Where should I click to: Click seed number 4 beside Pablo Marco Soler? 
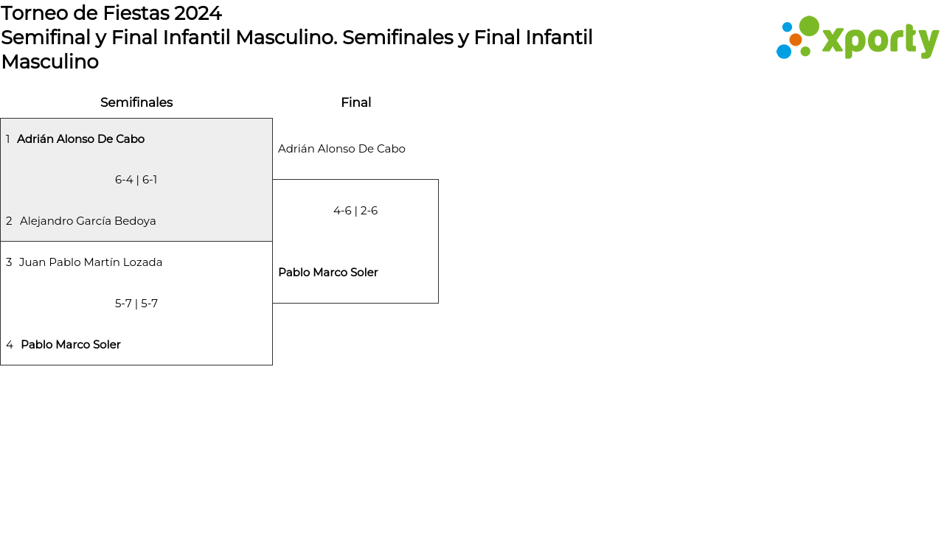click(10, 345)
